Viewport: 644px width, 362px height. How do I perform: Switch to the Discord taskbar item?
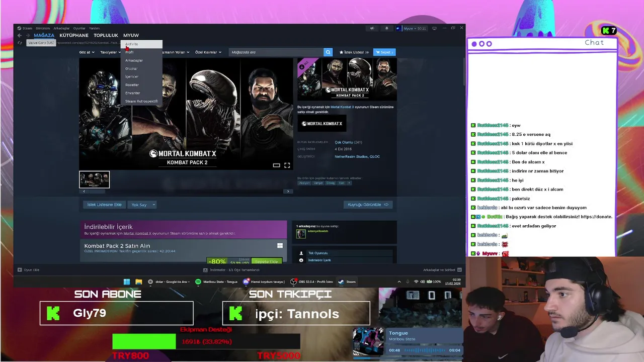click(x=264, y=282)
